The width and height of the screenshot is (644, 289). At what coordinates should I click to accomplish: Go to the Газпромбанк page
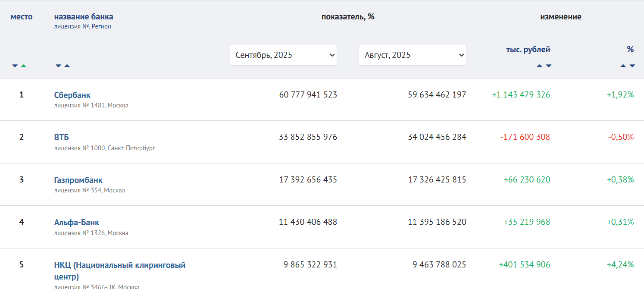78,180
